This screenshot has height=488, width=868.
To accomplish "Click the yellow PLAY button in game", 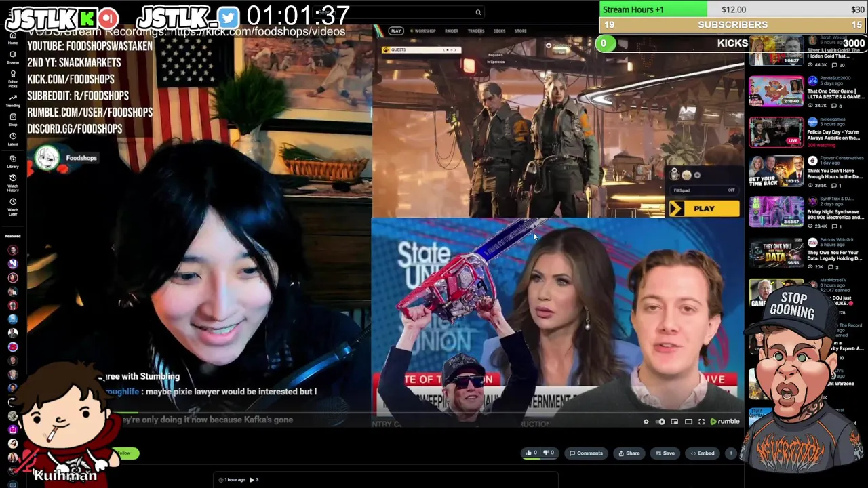I will point(704,209).
